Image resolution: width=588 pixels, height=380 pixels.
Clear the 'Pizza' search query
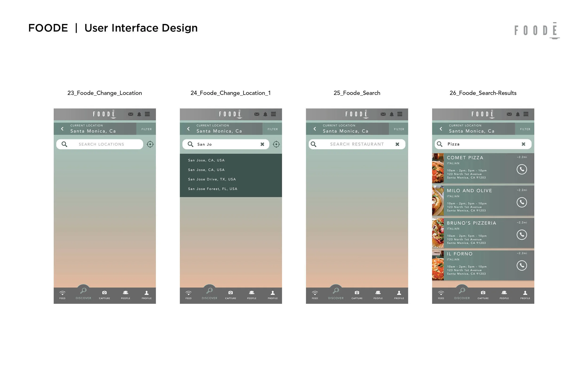coord(523,144)
